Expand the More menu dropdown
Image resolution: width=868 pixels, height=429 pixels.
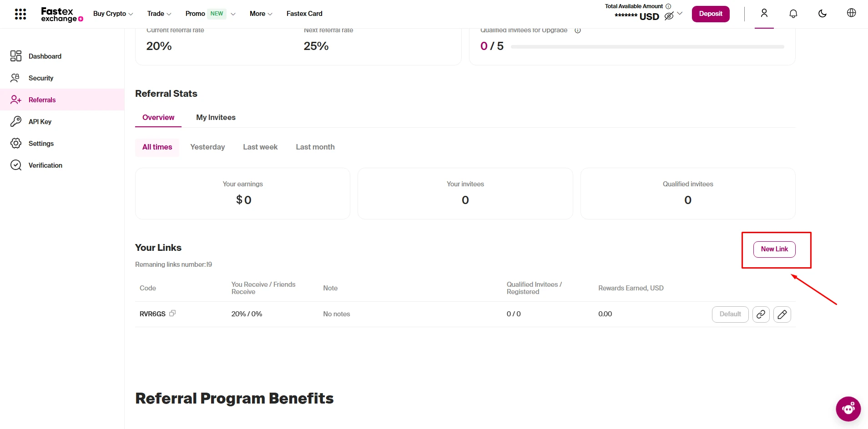click(x=261, y=14)
